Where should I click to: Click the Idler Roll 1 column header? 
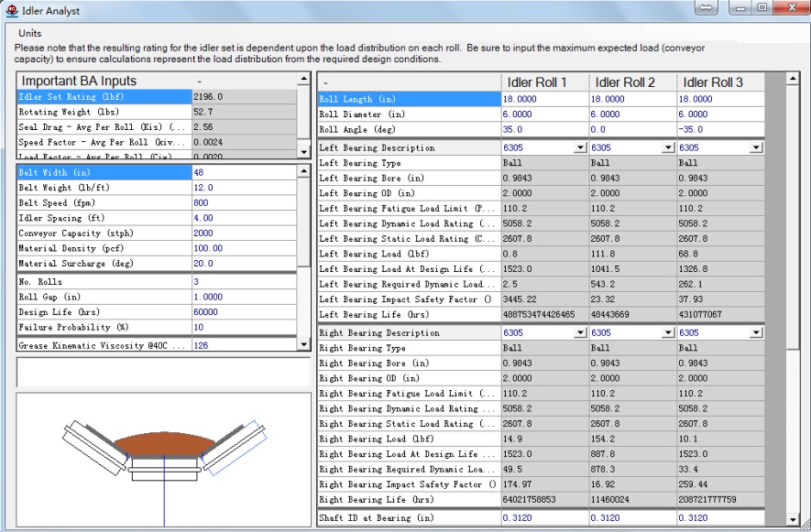(544, 82)
